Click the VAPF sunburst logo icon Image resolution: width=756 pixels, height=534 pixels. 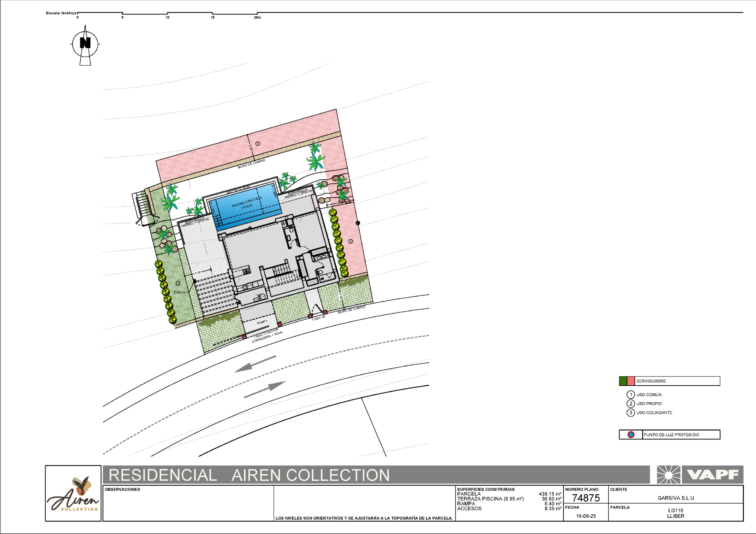[x=668, y=475]
